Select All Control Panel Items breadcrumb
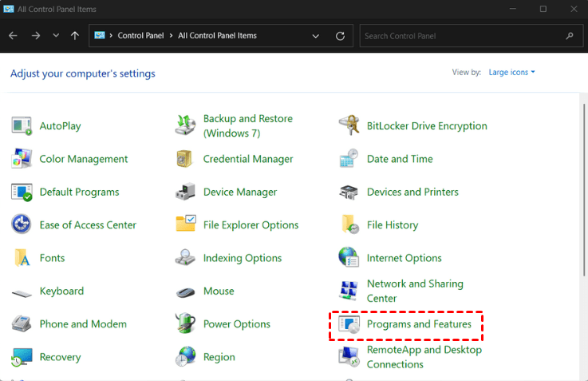Image resolution: width=588 pixels, height=381 pixels. click(217, 36)
